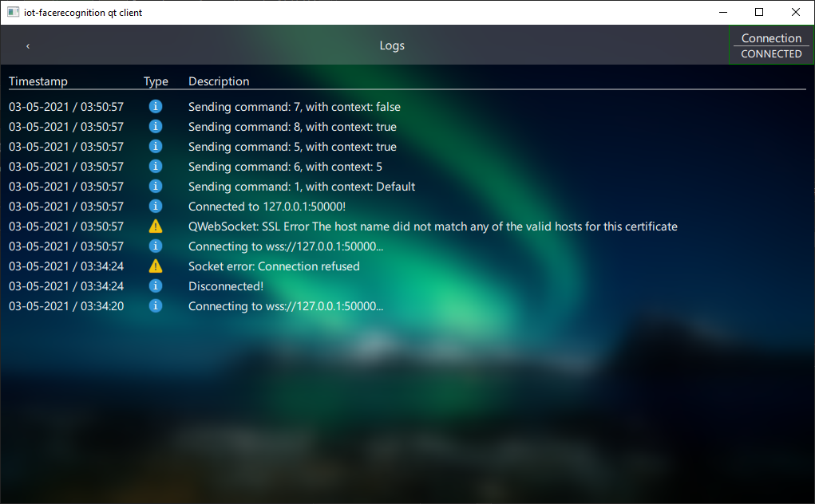Select 'Sending command: 8, with context: true'
This screenshot has height=504, width=815.
tap(292, 127)
